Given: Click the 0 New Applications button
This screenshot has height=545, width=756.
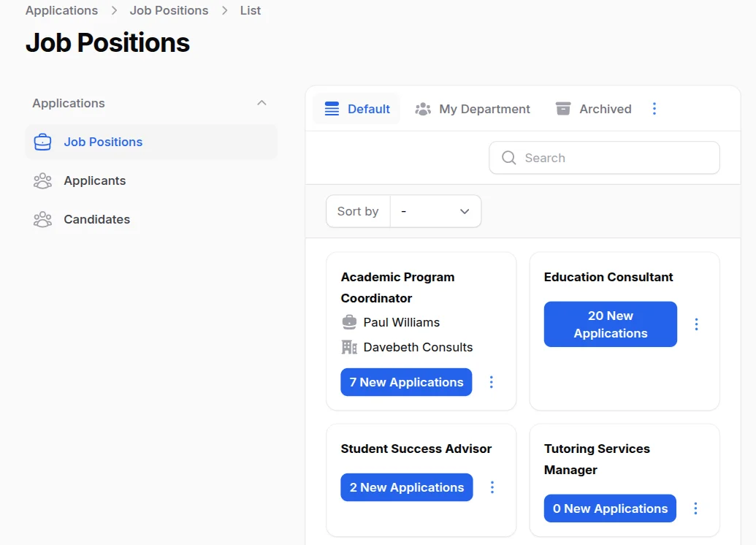Looking at the screenshot, I should [x=611, y=508].
